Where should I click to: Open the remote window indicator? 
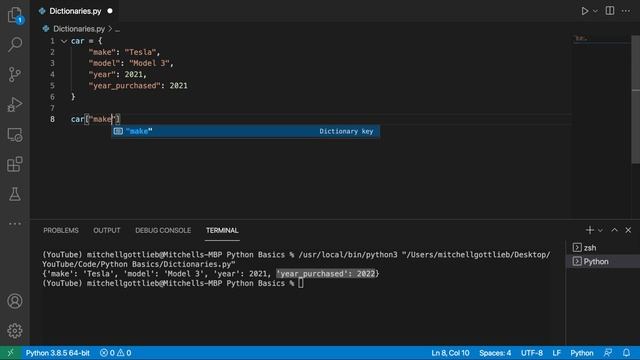pyautogui.click(x=10, y=353)
